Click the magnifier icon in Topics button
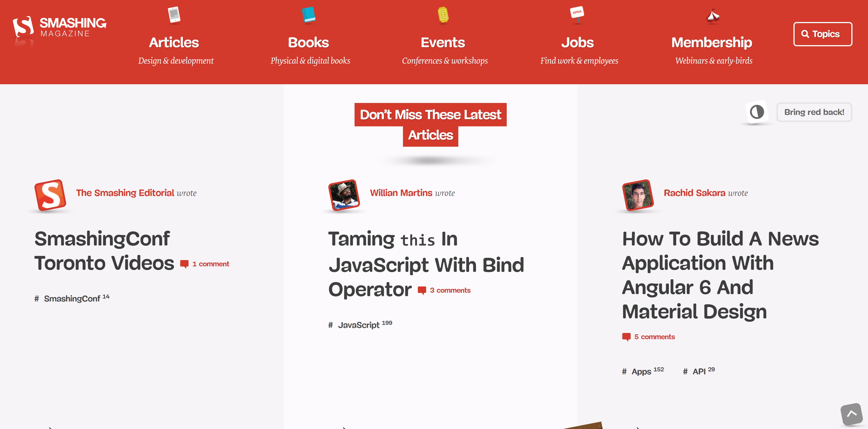The width and height of the screenshot is (868, 429). coord(805,34)
